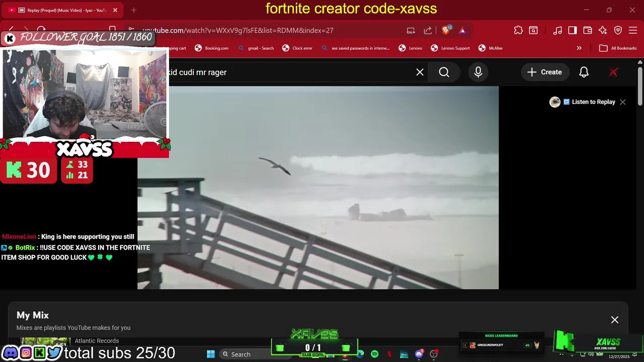Clear the YouTube search field
Screen dimensions: 644x362
point(420,72)
